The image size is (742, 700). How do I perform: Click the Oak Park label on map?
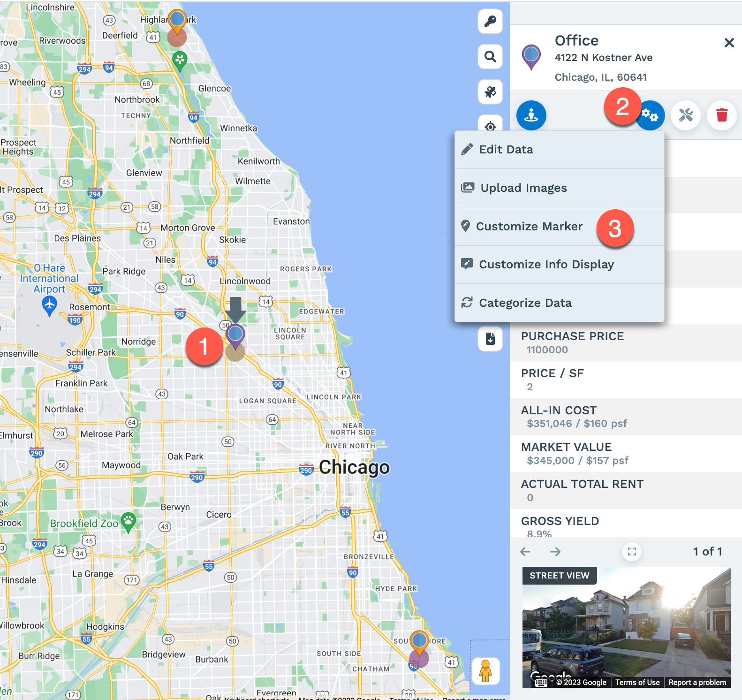(185, 457)
